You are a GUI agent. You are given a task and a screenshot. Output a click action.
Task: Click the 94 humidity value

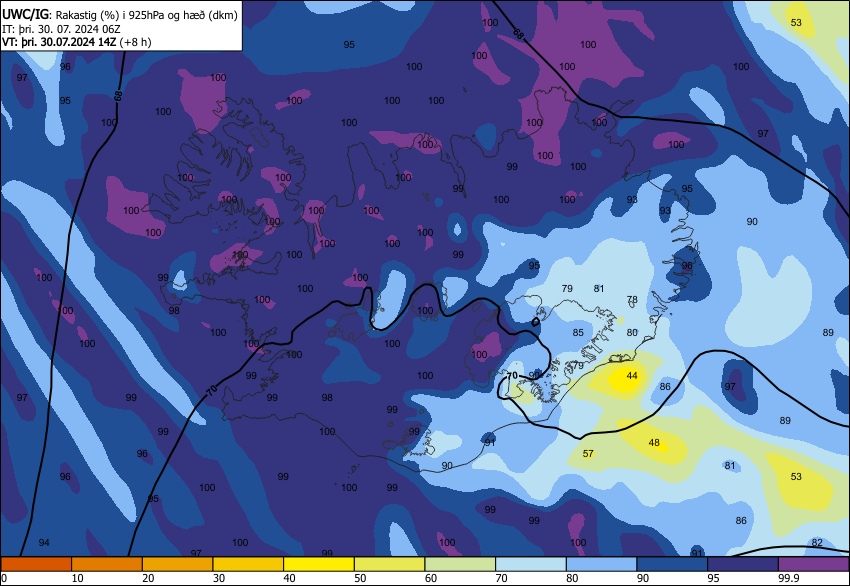pos(44,542)
